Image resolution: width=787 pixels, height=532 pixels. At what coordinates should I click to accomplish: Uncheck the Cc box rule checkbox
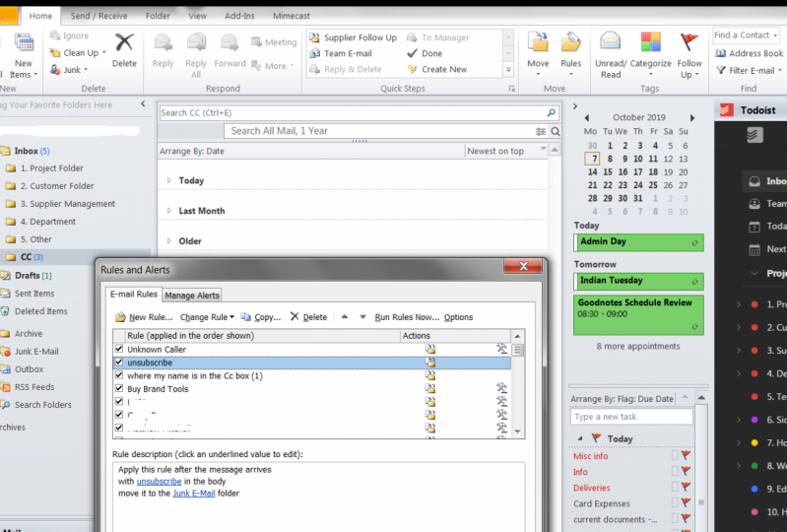click(119, 375)
